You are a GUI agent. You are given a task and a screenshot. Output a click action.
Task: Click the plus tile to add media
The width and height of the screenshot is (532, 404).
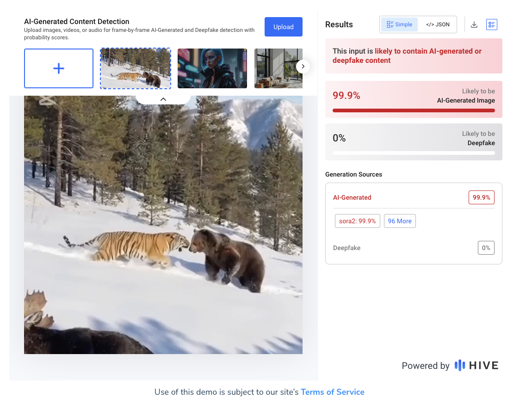59,68
